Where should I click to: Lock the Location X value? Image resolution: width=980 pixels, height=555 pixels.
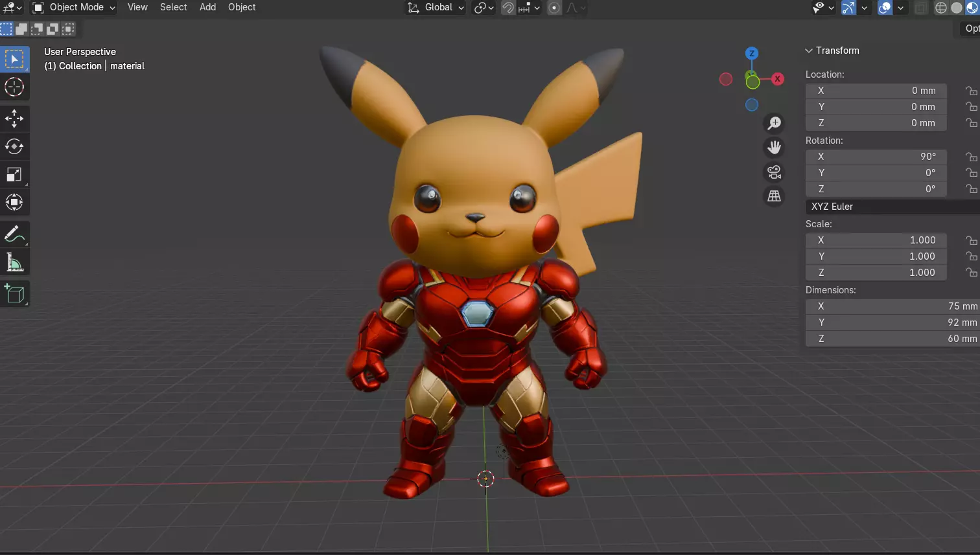(971, 91)
